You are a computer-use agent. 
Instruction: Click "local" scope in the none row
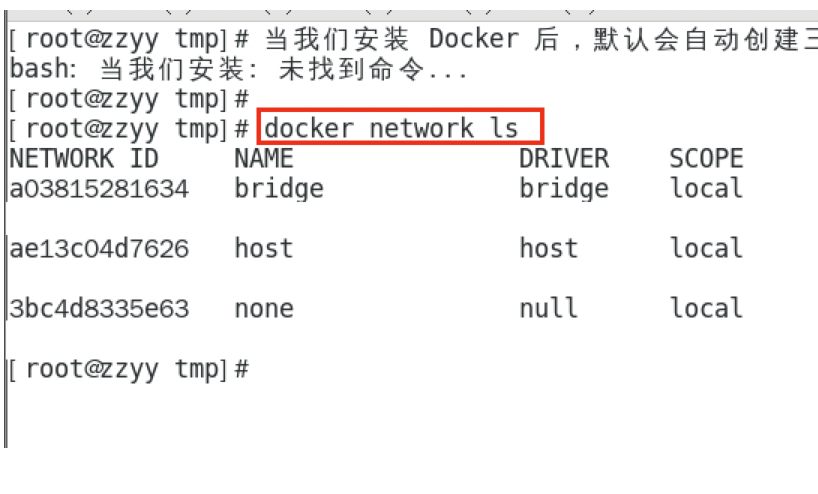(706, 308)
